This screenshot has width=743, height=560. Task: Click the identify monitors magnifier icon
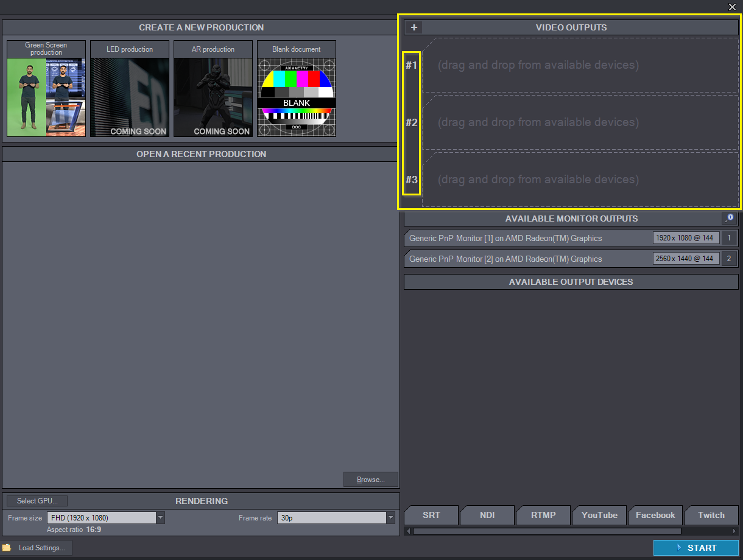(728, 219)
